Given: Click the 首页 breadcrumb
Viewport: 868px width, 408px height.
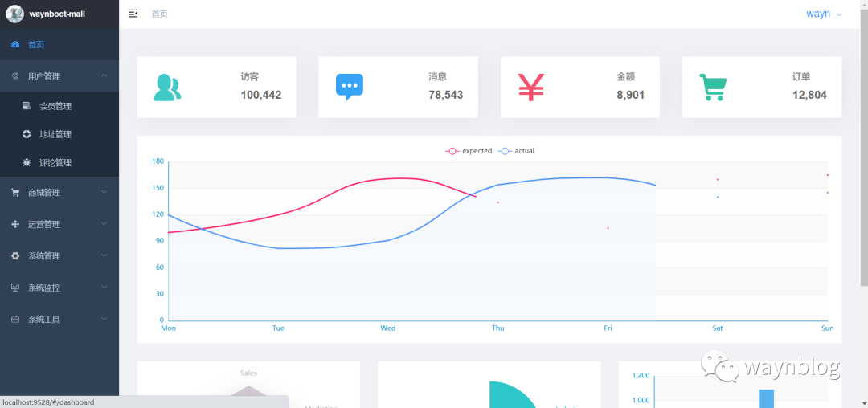Looking at the screenshot, I should tap(159, 14).
